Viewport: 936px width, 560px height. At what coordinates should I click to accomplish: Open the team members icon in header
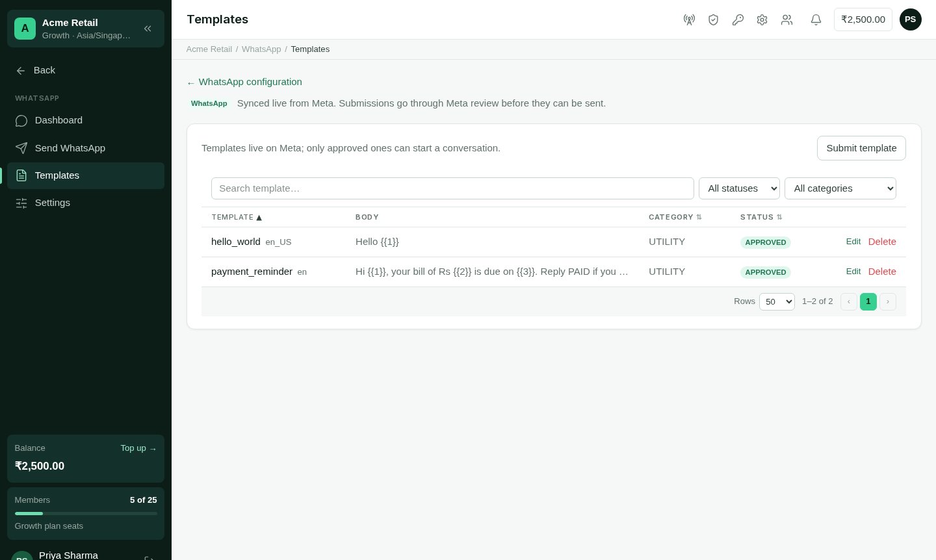coord(786,19)
